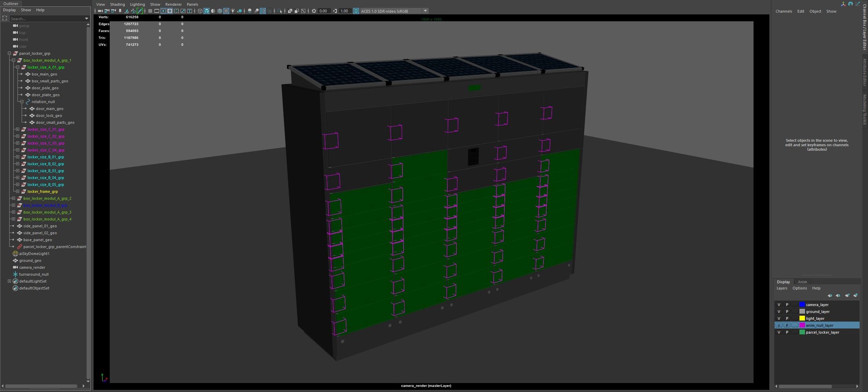Toggle the Isolate Select icon

(x=280, y=11)
